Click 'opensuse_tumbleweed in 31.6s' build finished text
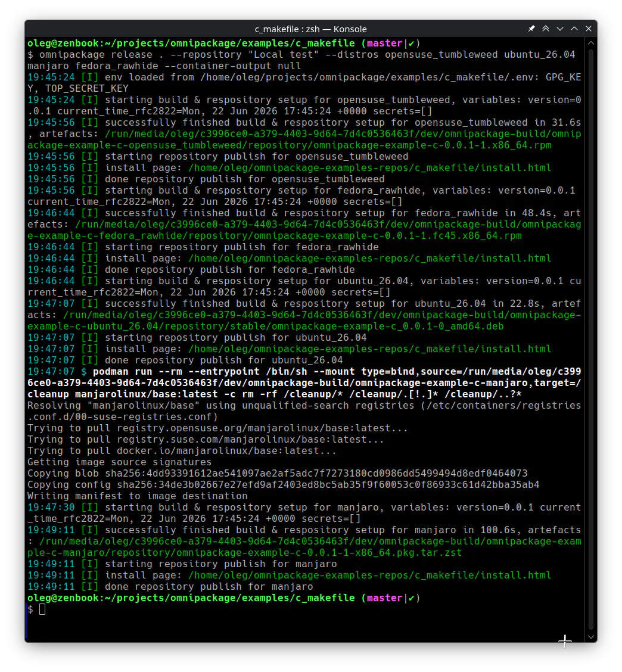This screenshot has height=672, width=622. [x=497, y=123]
